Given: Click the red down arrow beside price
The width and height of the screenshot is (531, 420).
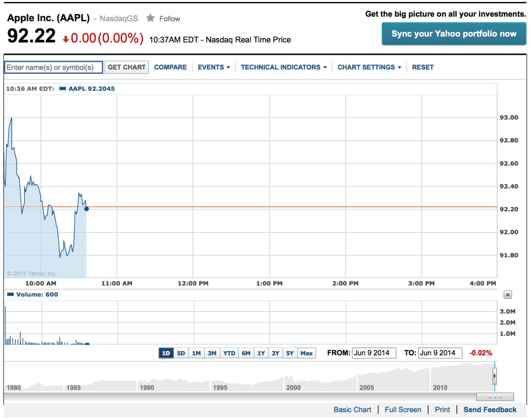Looking at the screenshot, I should (x=66, y=39).
